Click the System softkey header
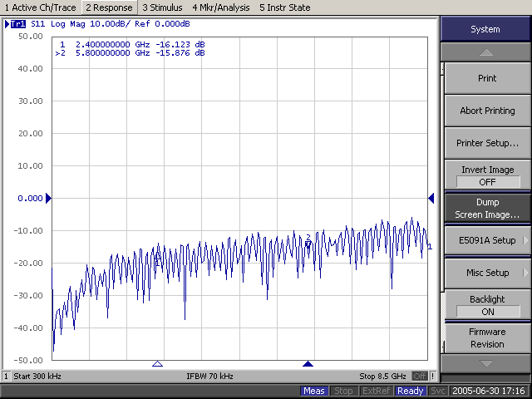Image resolution: width=532 pixels, height=399 pixels. coord(485,29)
